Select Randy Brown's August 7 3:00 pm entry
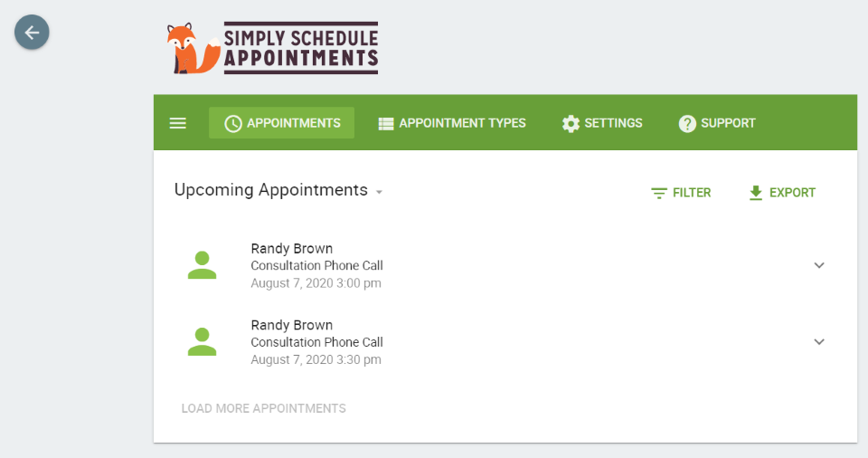 [316, 265]
